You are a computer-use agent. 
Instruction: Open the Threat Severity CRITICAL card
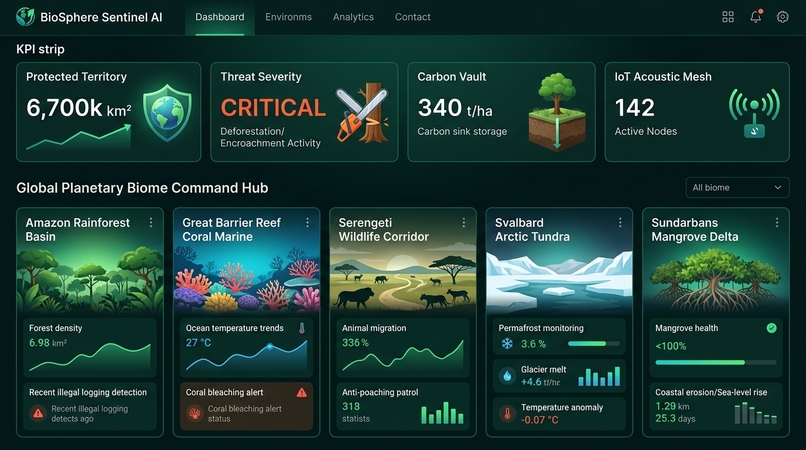(x=304, y=112)
